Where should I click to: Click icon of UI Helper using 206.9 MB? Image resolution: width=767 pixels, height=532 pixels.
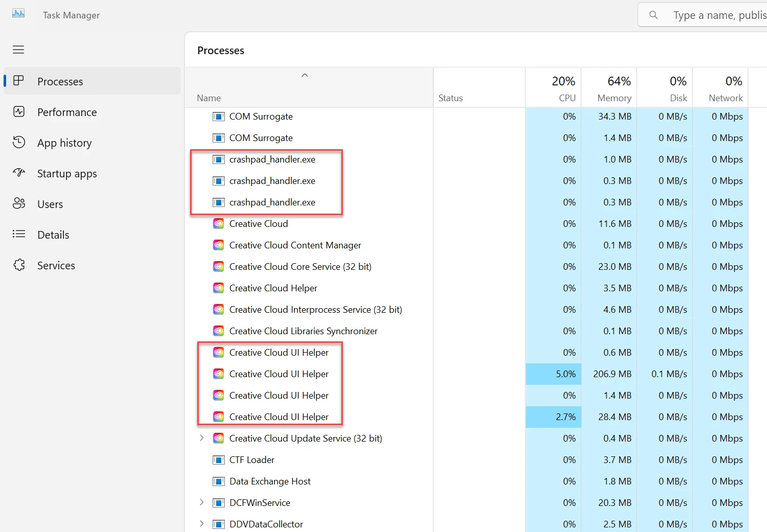tap(219, 374)
